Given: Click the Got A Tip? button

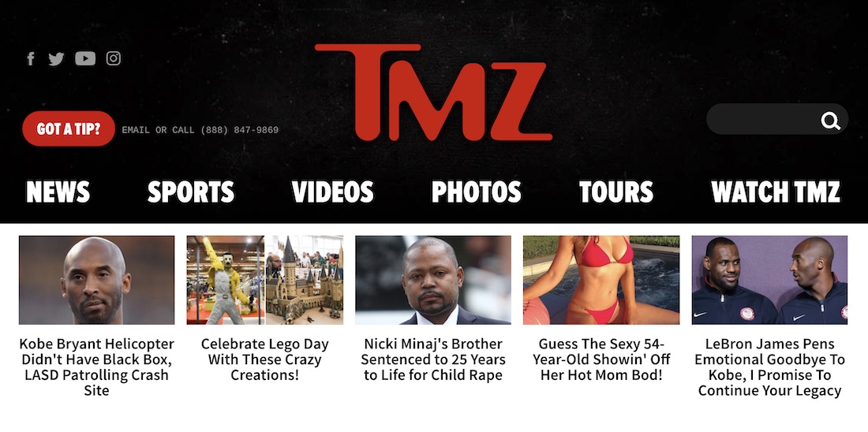Looking at the screenshot, I should 69,128.
